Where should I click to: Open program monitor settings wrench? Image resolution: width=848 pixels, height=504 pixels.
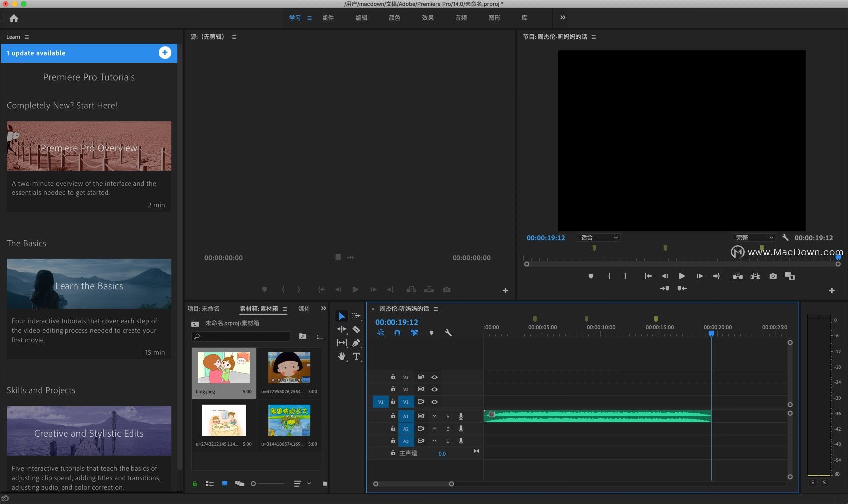(785, 238)
